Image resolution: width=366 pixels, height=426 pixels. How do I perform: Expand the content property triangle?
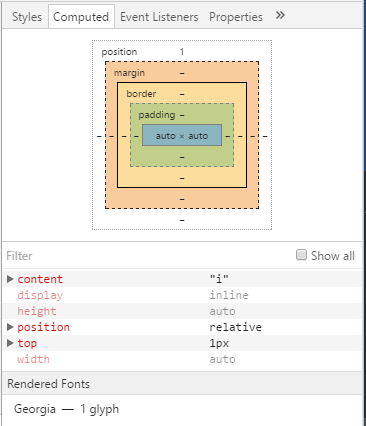click(10, 279)
